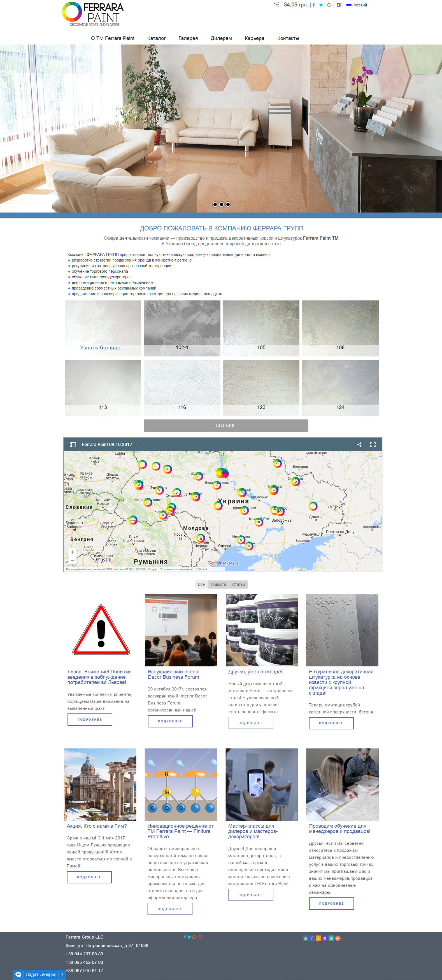Open 'Finitura Protettivo' innovation article title

coord(180,831)
